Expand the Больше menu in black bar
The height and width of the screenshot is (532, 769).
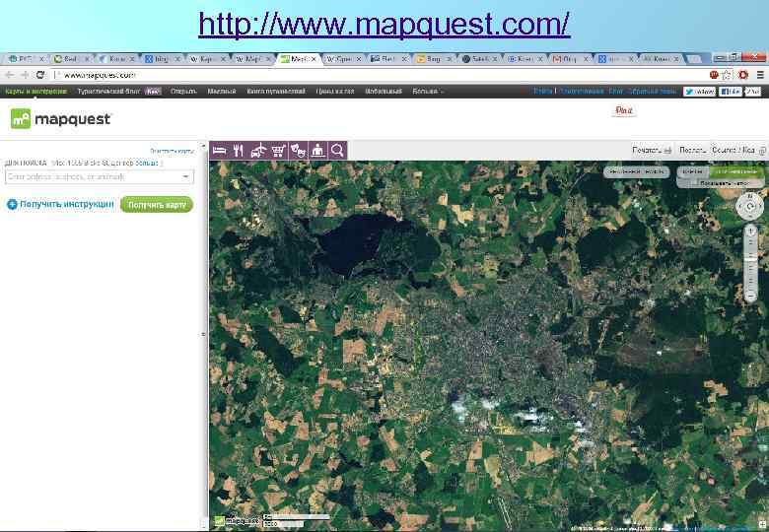pos(428,92)
